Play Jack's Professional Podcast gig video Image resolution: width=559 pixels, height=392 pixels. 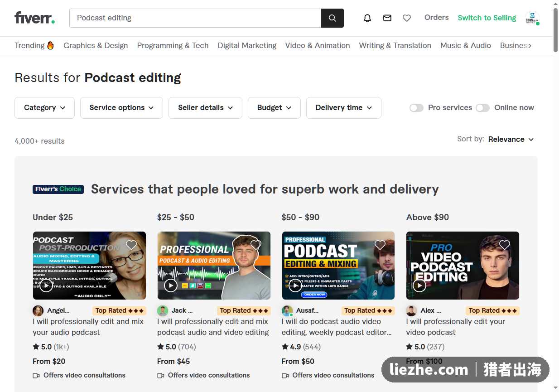click(171, 286)
